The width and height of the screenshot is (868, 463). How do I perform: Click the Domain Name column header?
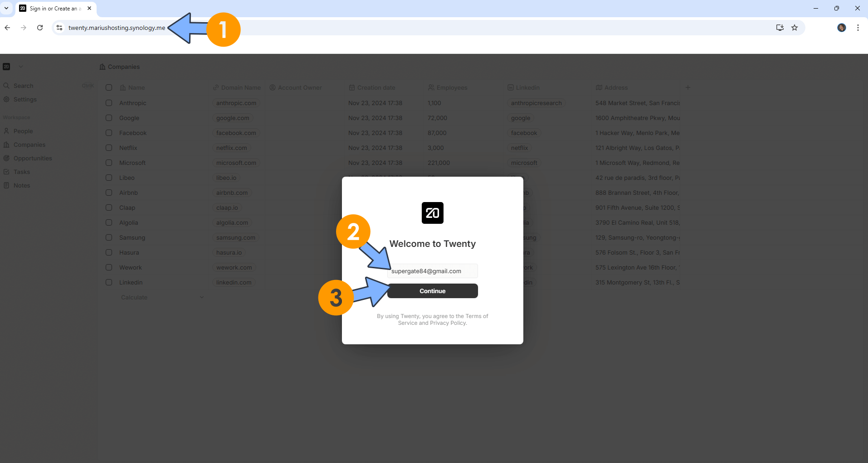(x=237, y=87)
